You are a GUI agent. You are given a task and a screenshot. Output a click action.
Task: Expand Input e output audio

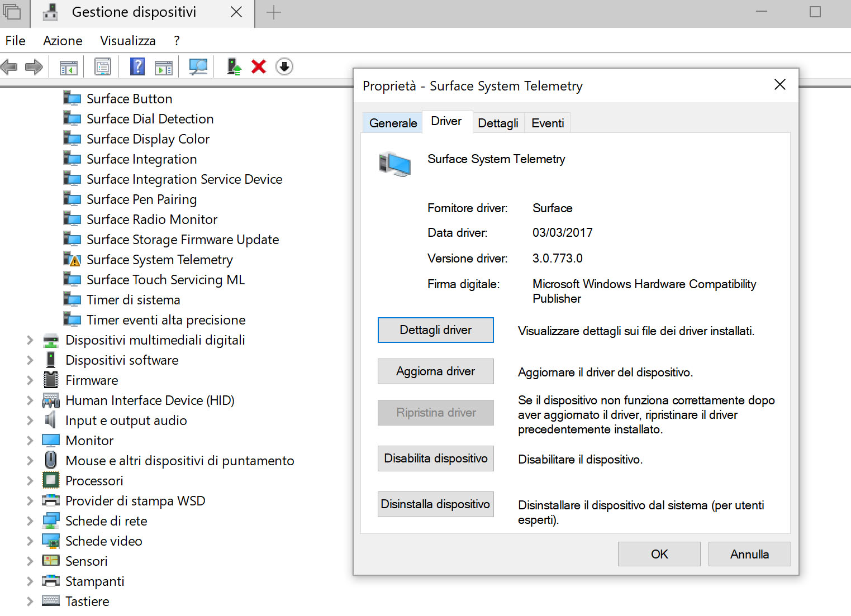(x=30, y=420)
